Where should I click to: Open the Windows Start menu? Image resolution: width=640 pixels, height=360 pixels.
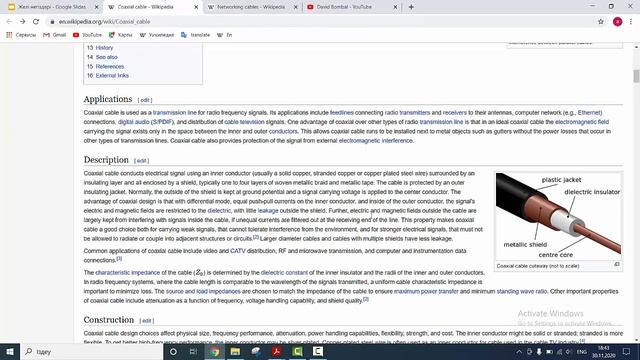click(x=10, y=351)
